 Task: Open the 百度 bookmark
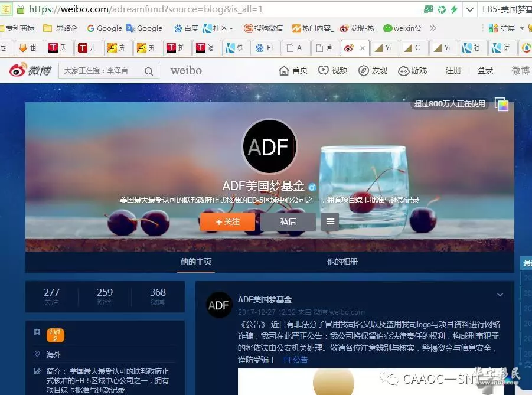(186, 28)
